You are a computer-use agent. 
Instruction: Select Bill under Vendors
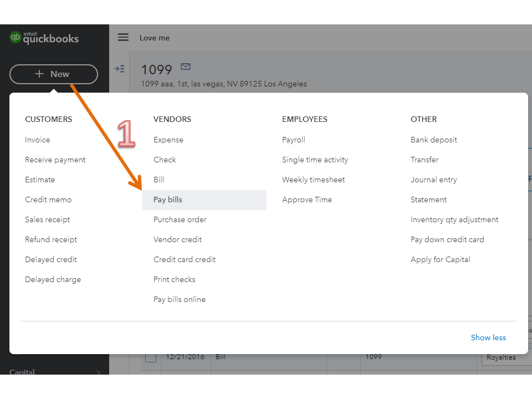pos(159,180)
